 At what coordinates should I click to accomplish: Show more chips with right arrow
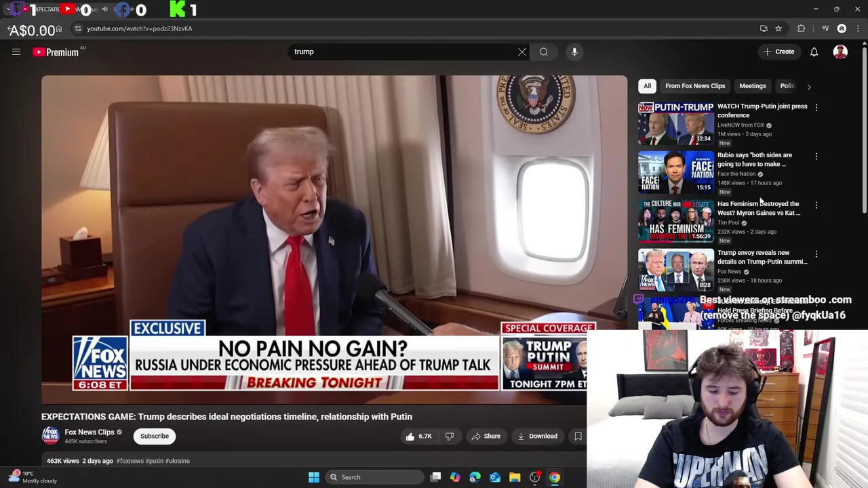[x=809, y=87]
